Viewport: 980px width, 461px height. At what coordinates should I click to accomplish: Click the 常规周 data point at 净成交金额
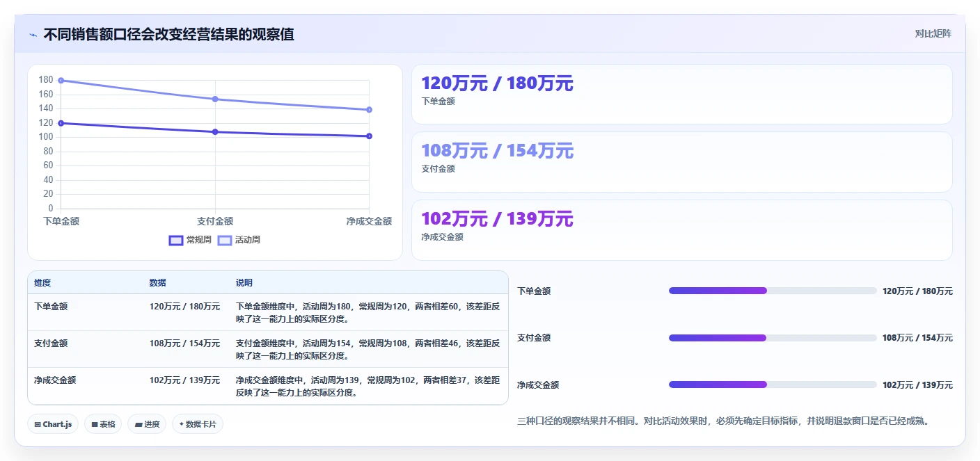pos(369,136)
